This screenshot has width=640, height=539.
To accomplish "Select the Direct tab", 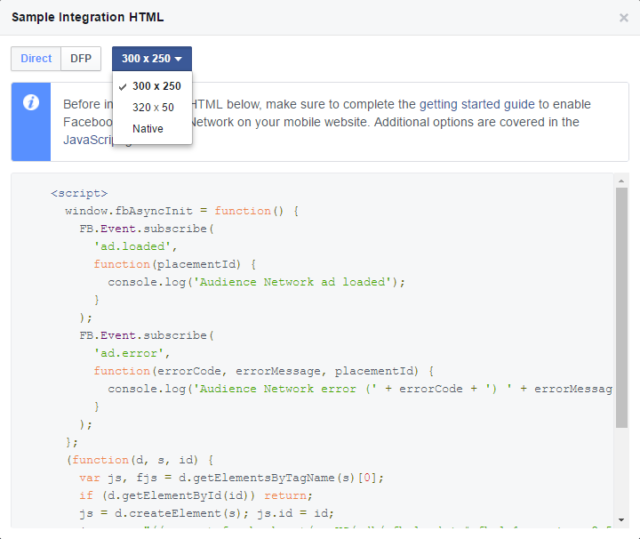I will 36,58.
